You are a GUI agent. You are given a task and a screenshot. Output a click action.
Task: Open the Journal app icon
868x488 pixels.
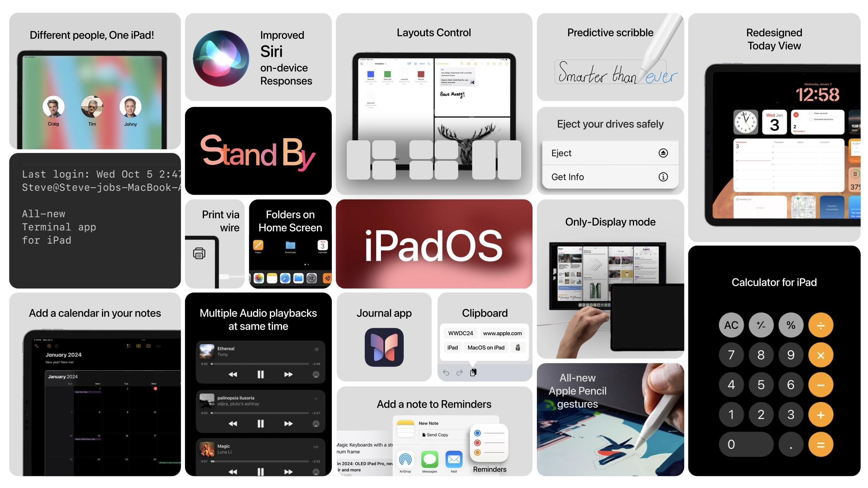[x=384, y=348]
